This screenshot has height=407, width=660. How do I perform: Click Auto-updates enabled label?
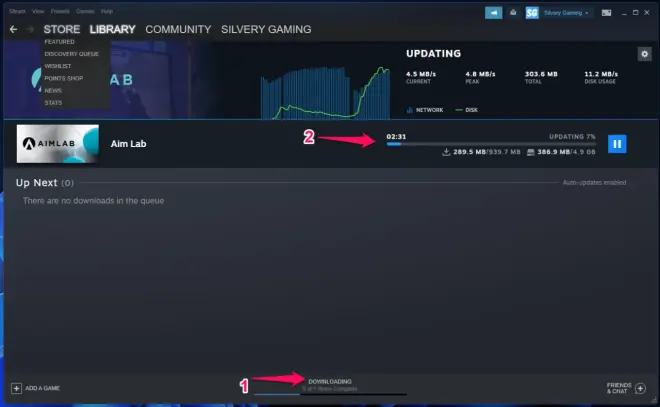(x=594, y=182)
